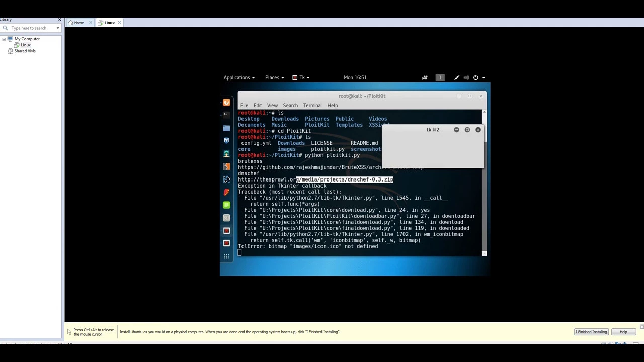Open the terminal Edit menu
Viewport: 644px width, 362px height.
coord(258,105)
